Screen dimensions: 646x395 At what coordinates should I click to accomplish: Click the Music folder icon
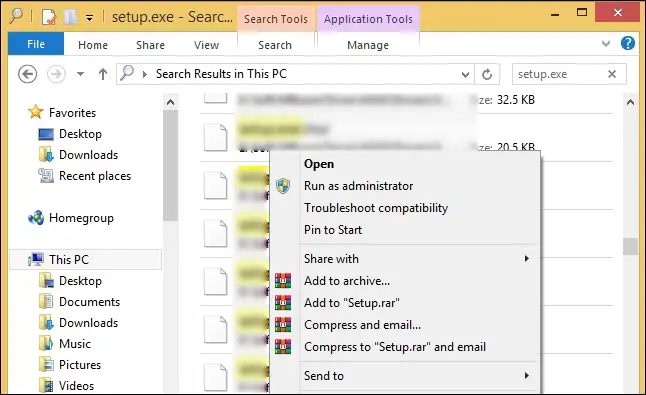[46, 344]
